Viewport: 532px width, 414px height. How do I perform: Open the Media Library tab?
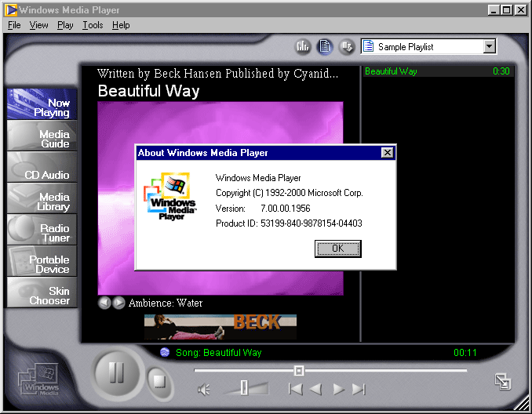[42, 198]
